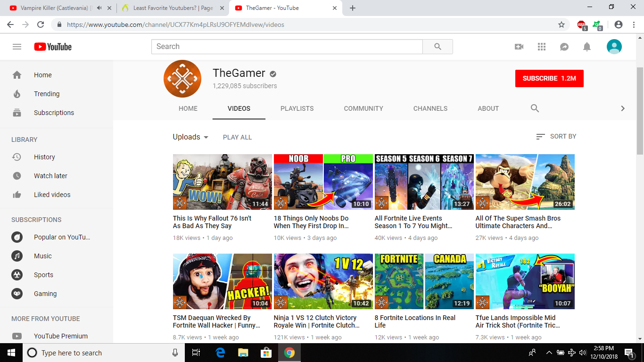Open the Season 5 Season 6 Season 7 thumbnail
Screen dimensions: 644x362
pyautogui.click(x=424, y=182)
